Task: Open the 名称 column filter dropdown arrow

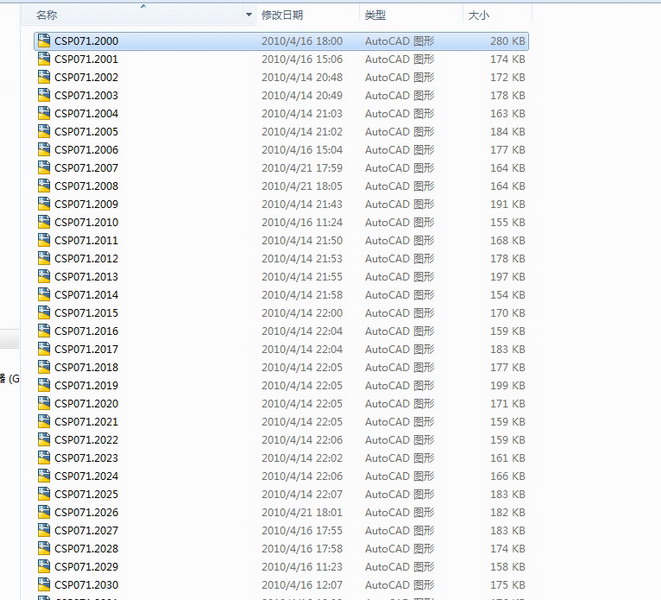Action: [249, 15]
